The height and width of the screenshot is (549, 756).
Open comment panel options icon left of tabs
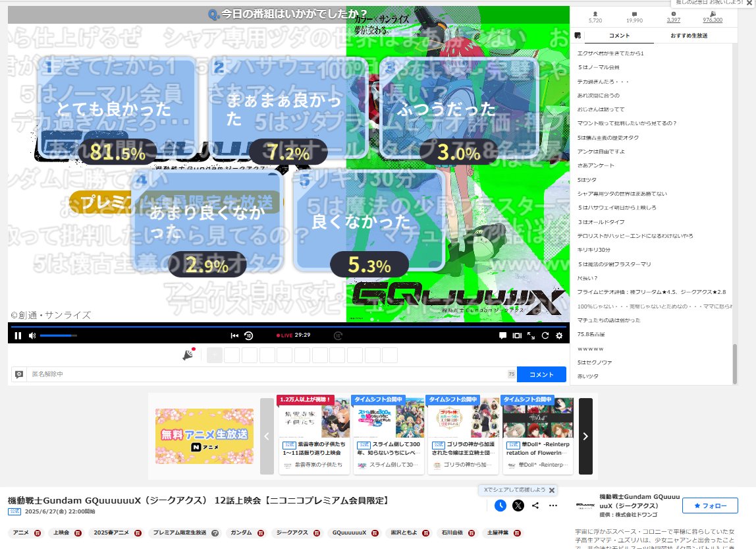pos(578,36)
